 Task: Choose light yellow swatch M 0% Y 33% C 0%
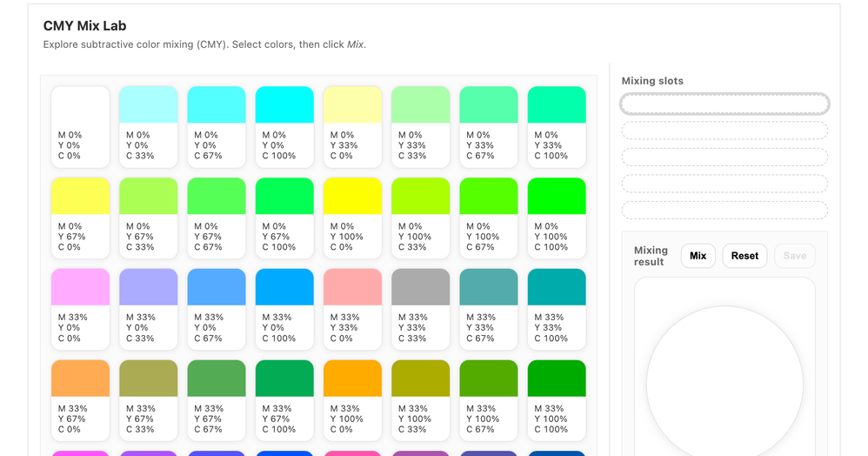(x=352, y=126)
